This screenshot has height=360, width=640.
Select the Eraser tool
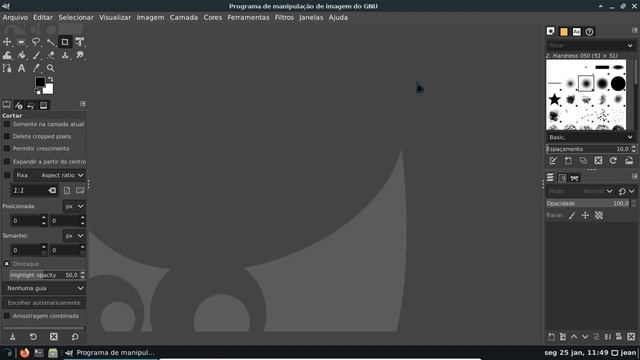point(50,55)
